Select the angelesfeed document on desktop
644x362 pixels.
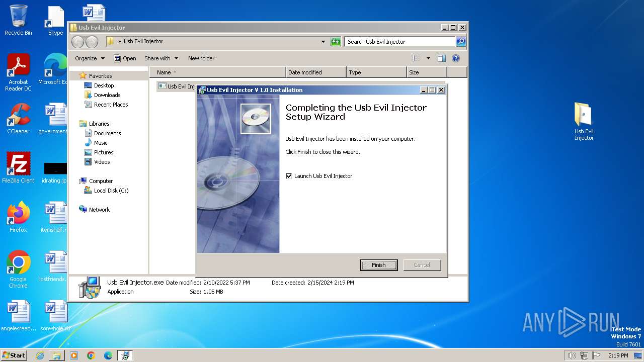point(18,316)
